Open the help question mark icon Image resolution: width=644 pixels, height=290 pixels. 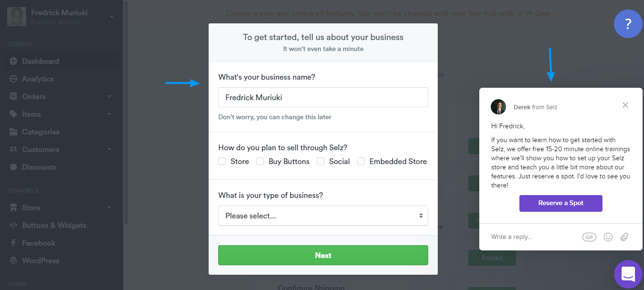(x=628, y=24)
